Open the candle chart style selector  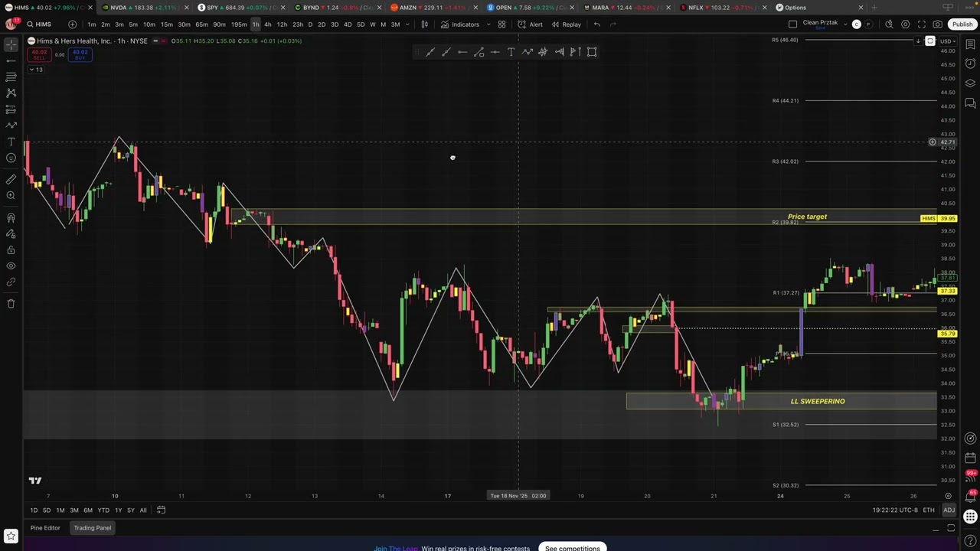coord(424,24)
